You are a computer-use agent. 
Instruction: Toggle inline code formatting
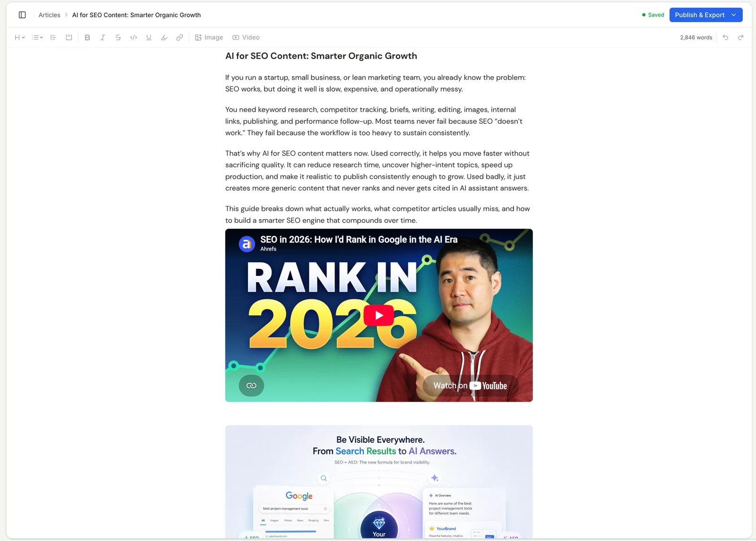[x=134, y=37]
